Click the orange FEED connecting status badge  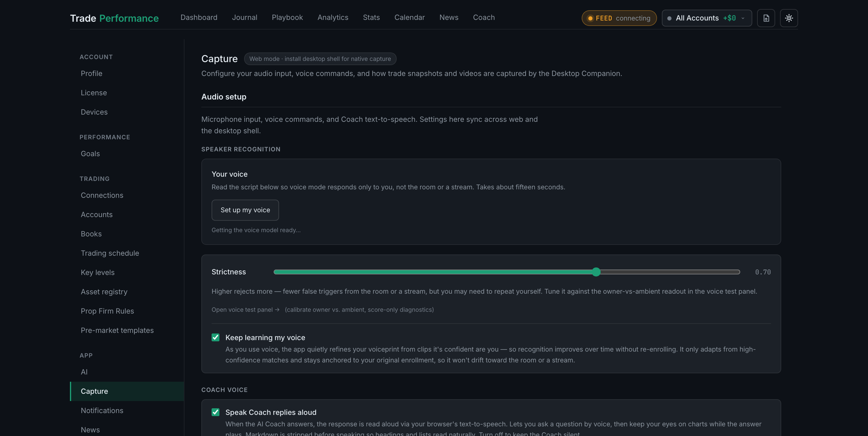(619, 18)
